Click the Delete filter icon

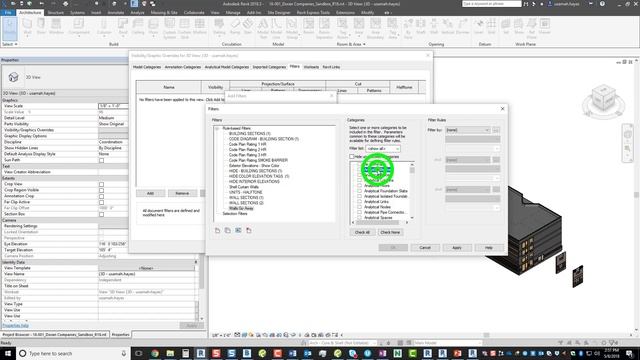click(x=249, y=231)
